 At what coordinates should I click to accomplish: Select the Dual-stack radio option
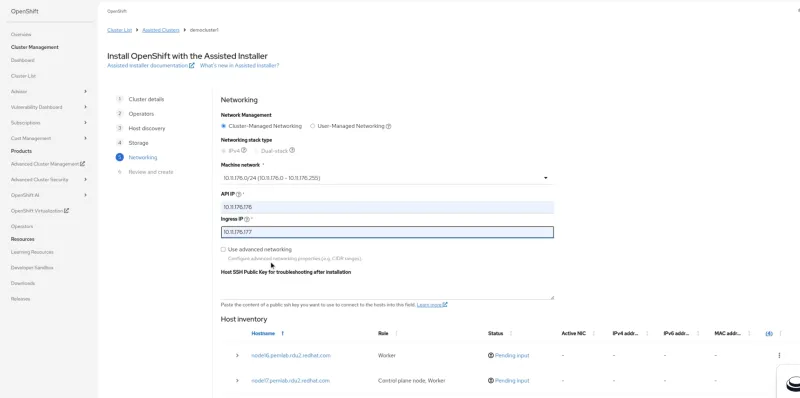(257, 151)
